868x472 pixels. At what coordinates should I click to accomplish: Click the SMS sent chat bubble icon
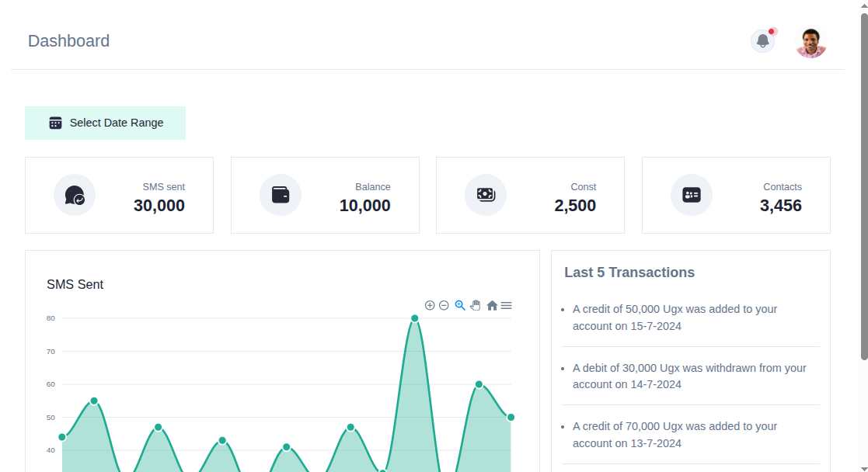tap(75, 196)
